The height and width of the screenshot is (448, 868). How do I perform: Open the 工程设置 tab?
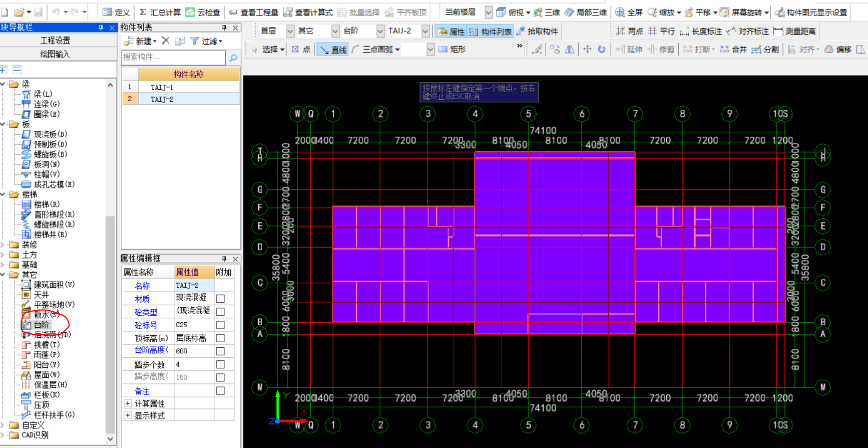click(x=55, y=41)
